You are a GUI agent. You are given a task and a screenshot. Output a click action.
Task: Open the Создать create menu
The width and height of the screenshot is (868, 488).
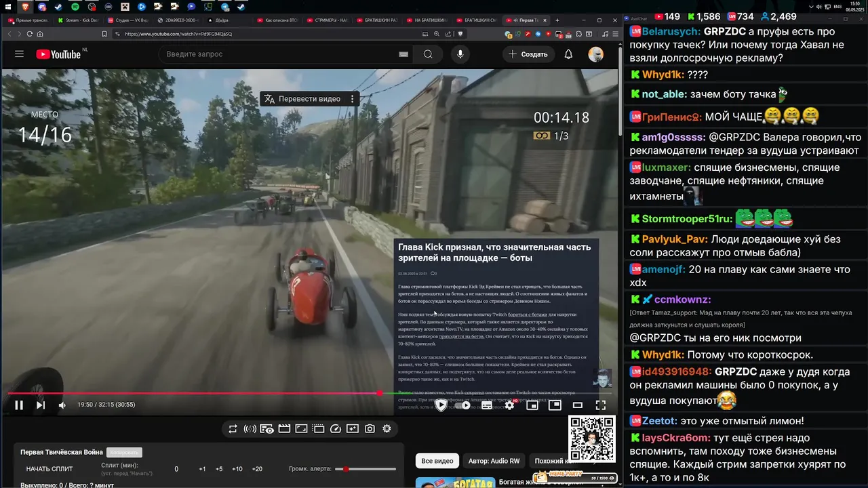click(x=528, y=54)
